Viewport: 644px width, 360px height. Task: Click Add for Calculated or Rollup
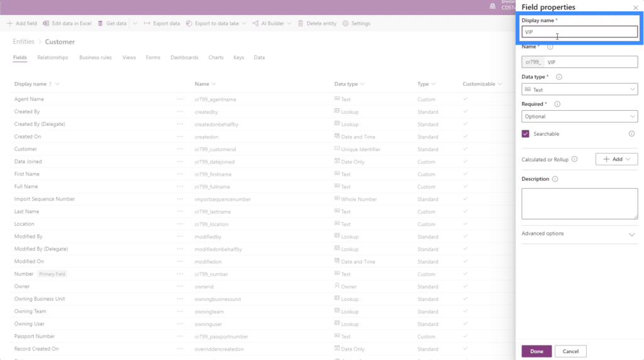[x=616, y=159]
